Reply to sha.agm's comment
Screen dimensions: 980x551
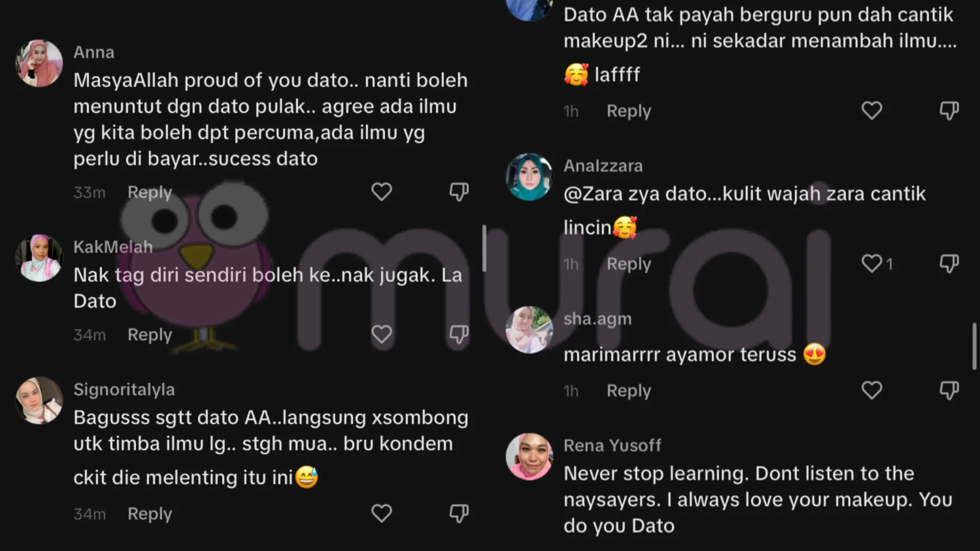point(629,391)
